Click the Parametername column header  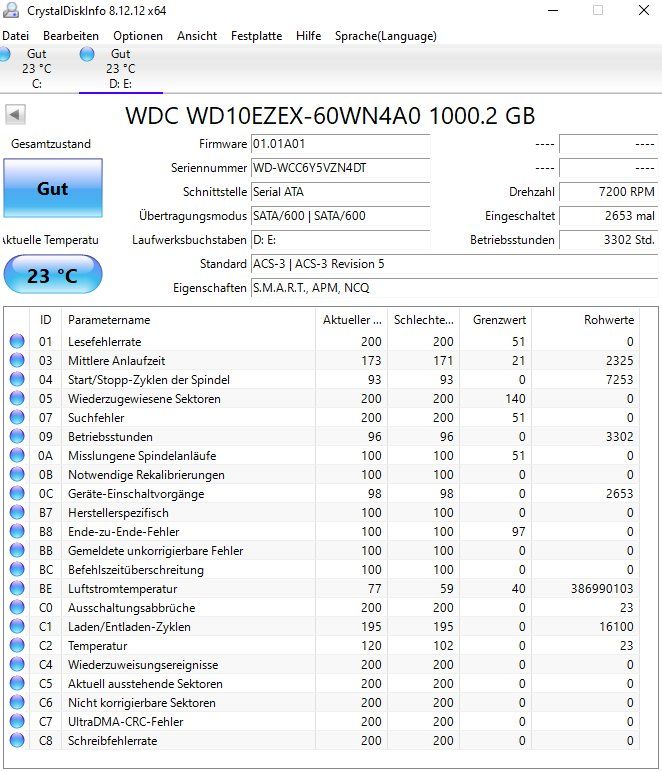[x=189, y=320]
